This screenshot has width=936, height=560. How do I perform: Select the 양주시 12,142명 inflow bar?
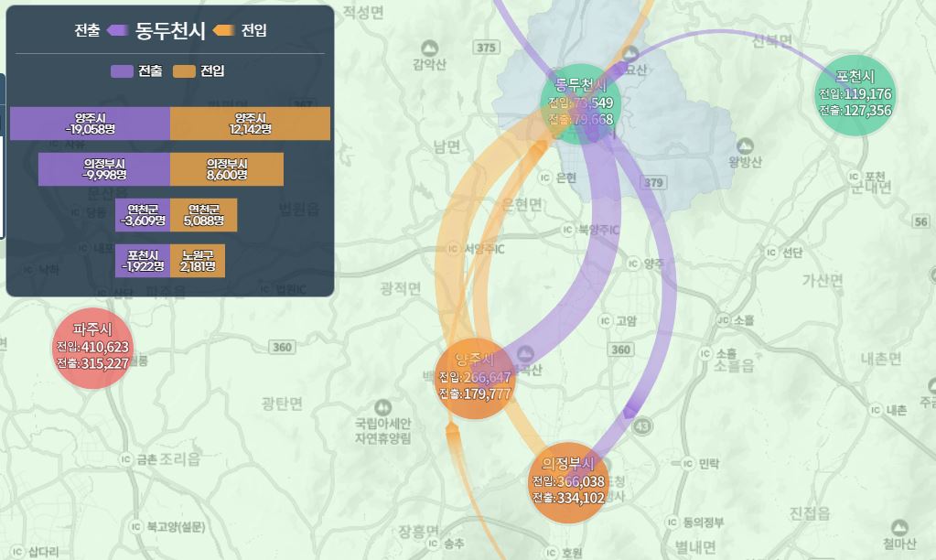(x=250, y=124)
